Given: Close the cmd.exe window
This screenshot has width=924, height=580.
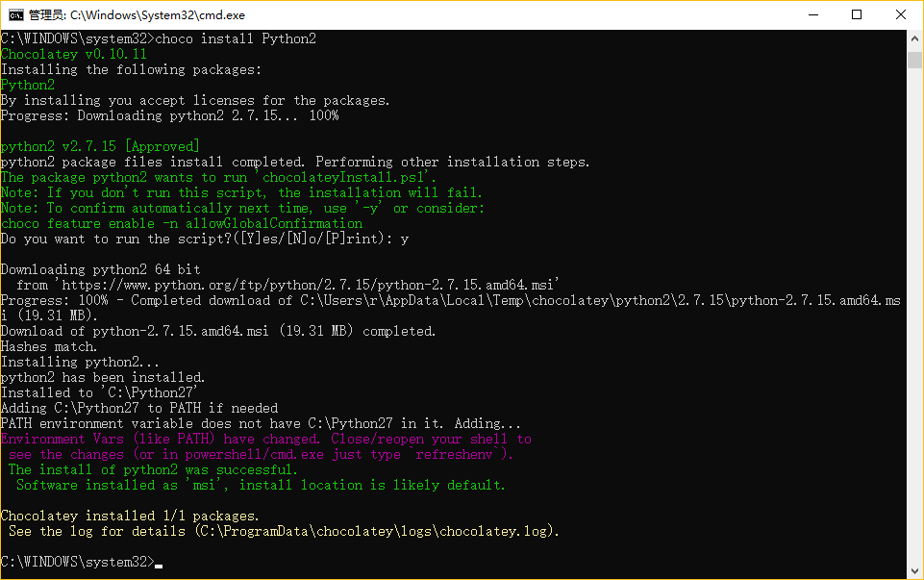Looking at the screenshot, I should pyautogui.click(x=901, y=14).
